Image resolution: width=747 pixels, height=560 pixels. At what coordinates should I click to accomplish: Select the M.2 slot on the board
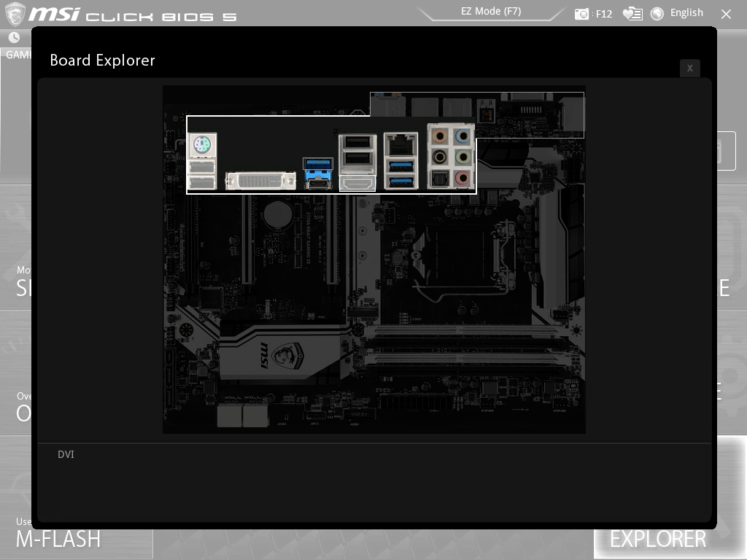point(363,313)
